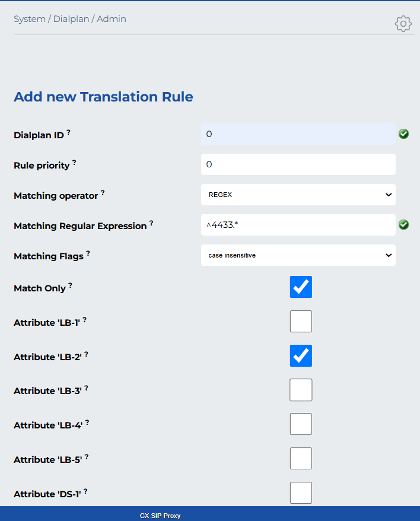Click help mark beside Match Only

[x=70, y=285]
